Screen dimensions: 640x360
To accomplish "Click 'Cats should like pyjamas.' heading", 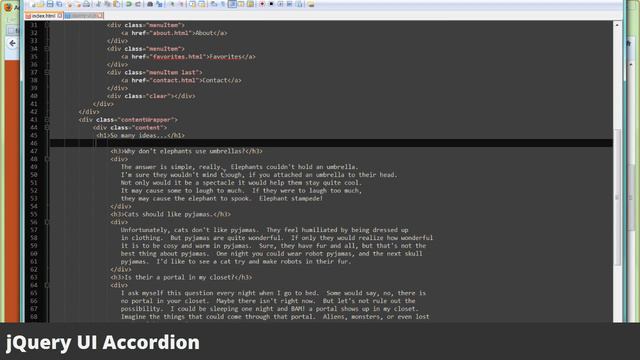I will tap(169, 214).
